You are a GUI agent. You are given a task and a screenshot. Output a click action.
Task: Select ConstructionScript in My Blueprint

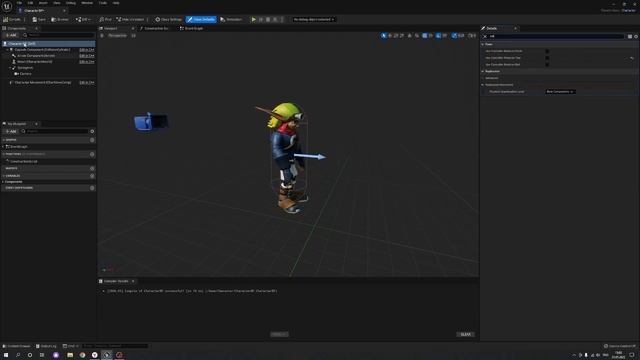(23, 161)
